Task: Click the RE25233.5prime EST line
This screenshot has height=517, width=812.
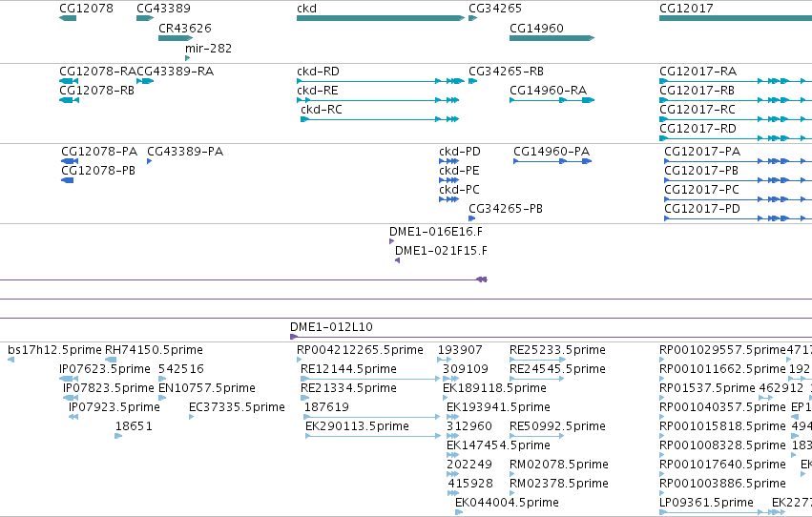Action: [x=537, y=360]
